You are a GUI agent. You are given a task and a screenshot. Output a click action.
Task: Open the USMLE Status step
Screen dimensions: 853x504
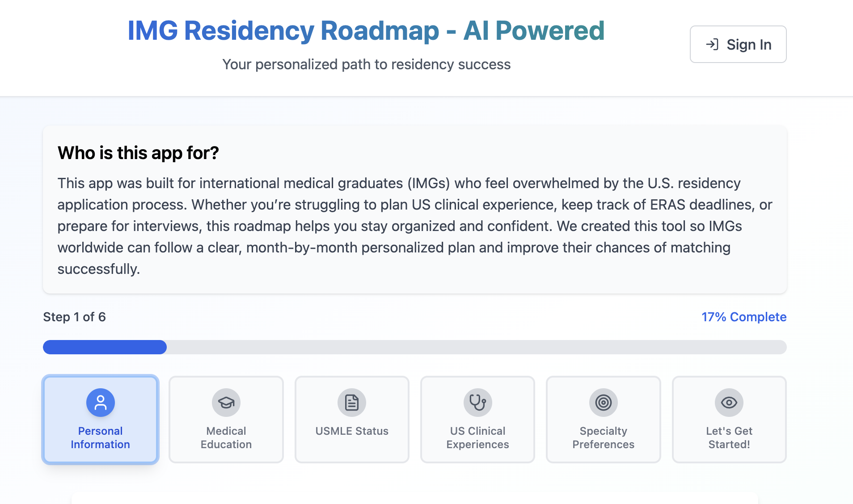tap(352, 419)
